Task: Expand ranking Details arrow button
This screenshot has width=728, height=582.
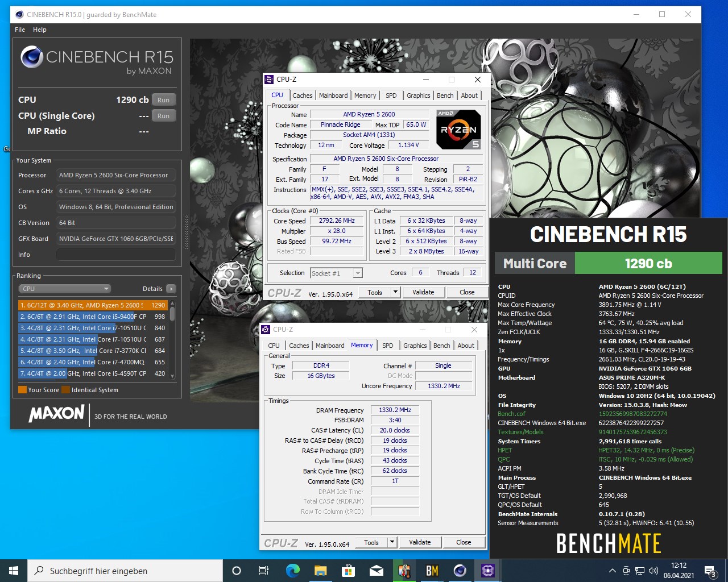Action: [171, 289]
